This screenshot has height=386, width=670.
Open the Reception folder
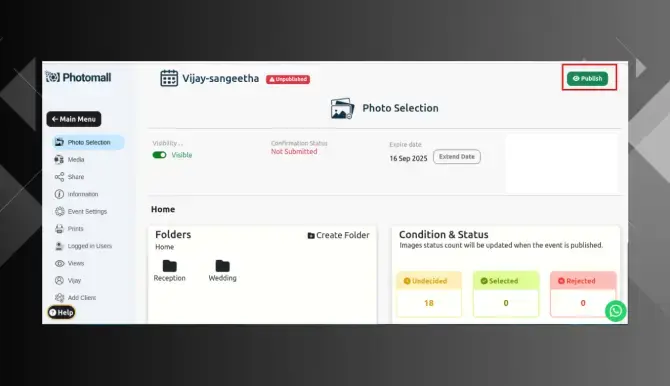[170, 271]
